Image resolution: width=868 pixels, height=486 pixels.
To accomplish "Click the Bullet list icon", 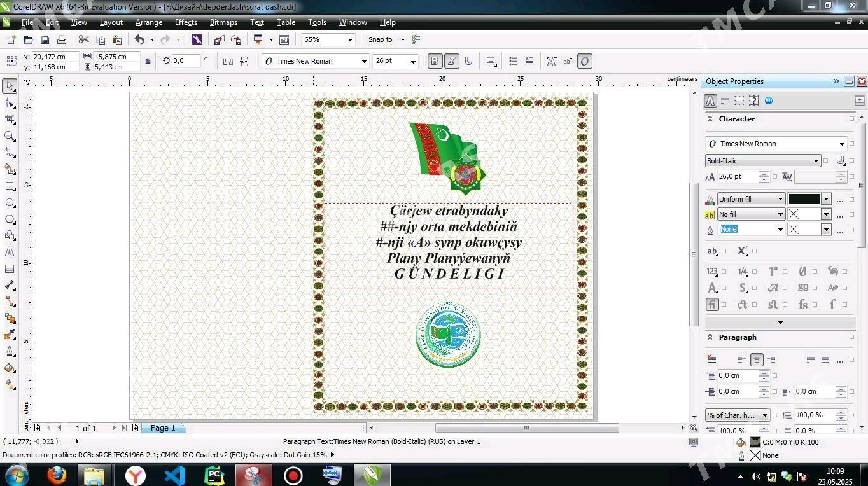I will [x=513, y=61].
